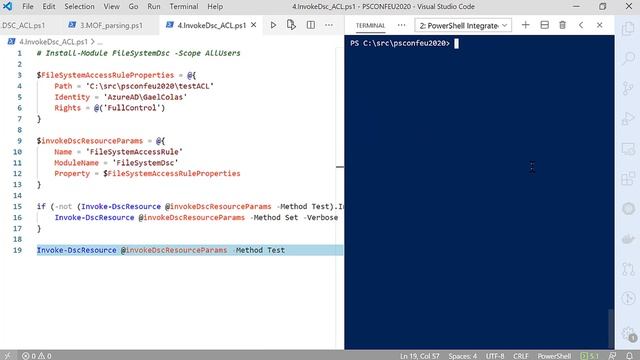This screenshot has width=640, height=360.
Task: Expand breadcrumb chevron after 4.InvokeDsc_ACL.ps1
Action: [x=93, y=42]
